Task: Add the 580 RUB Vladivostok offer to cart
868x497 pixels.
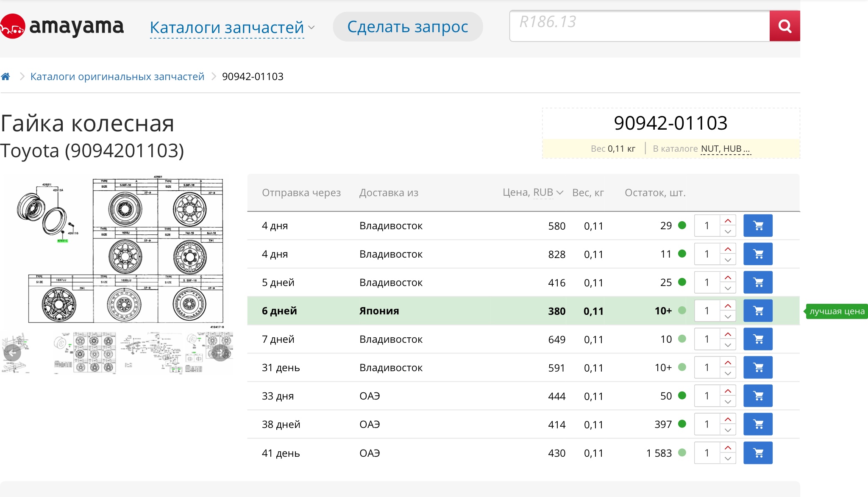Action: click(758, 225)
